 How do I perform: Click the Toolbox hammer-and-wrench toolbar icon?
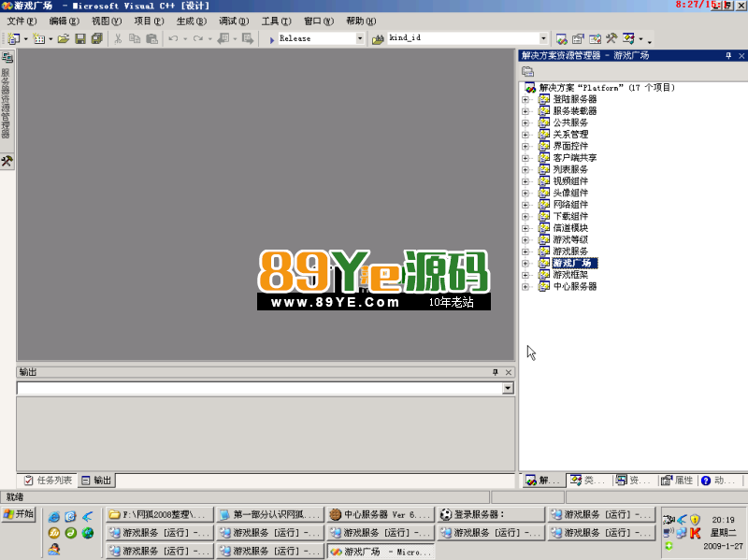(611, 38)
